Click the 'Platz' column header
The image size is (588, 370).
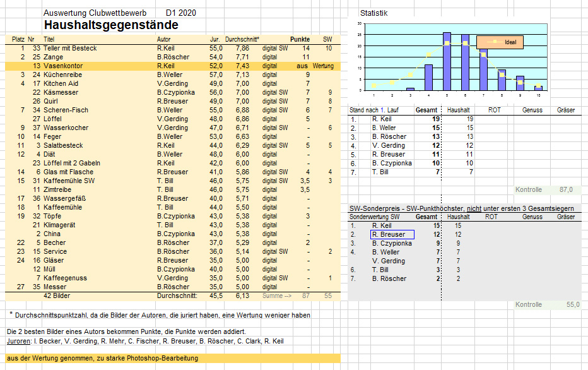(x=18, y=39)
